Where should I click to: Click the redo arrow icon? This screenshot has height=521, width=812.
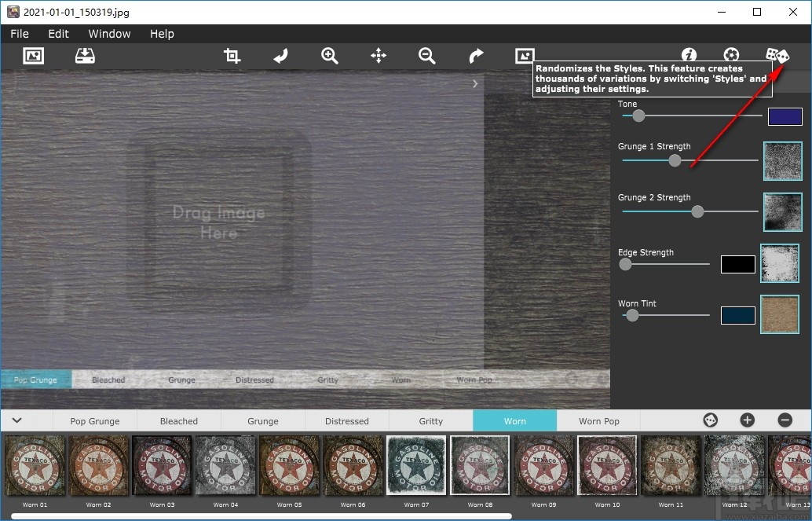click(476, 56)
